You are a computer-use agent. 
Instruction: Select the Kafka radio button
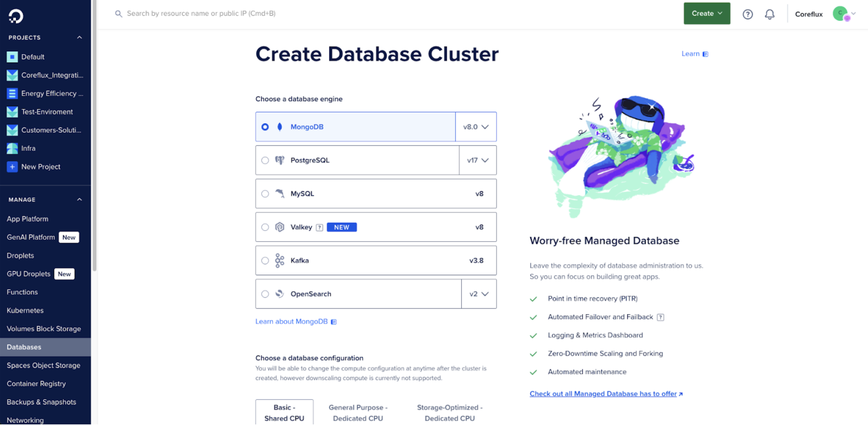pos(265,260)
